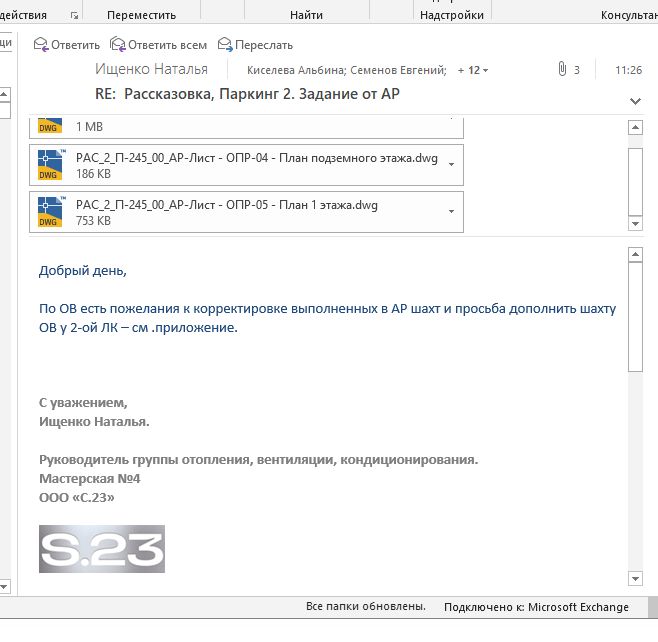The image size is (658, 642).
Task: Click message body scroll down arrow
Action: (x=635, y=579)
